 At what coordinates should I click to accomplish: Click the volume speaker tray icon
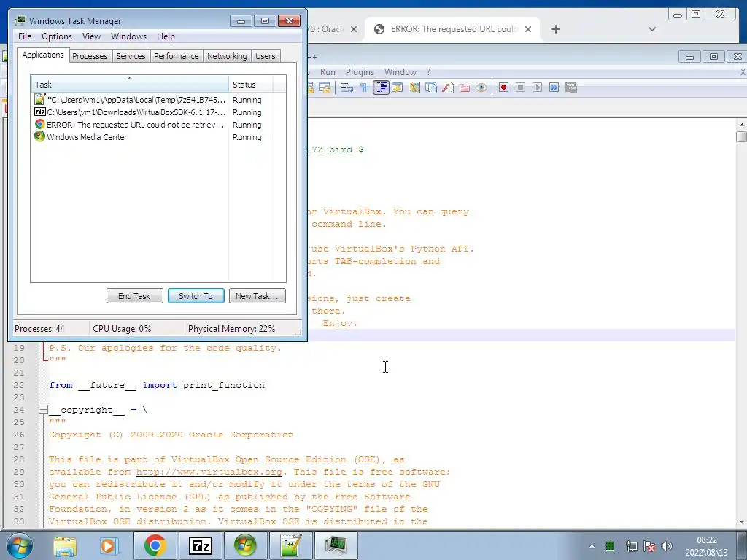tap(667, 546)
